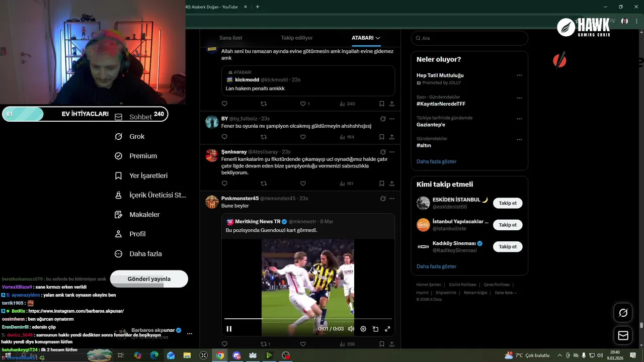Close the Ataberk Doğan YouTube tab
644x362 pixels.
pos(245,7)
